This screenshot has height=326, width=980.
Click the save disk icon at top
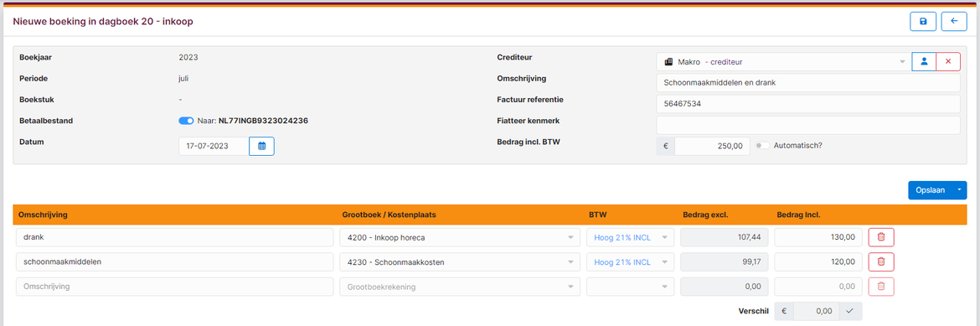coord(923,21)
